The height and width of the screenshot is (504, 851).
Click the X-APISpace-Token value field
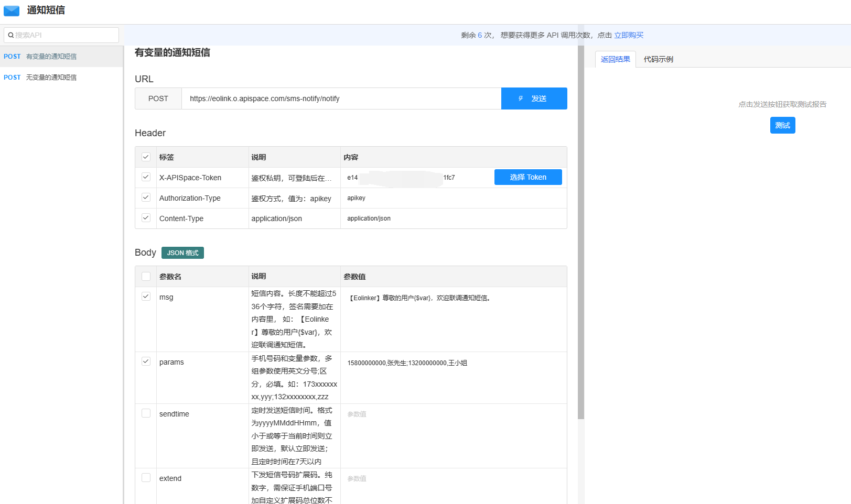(416, 178)
